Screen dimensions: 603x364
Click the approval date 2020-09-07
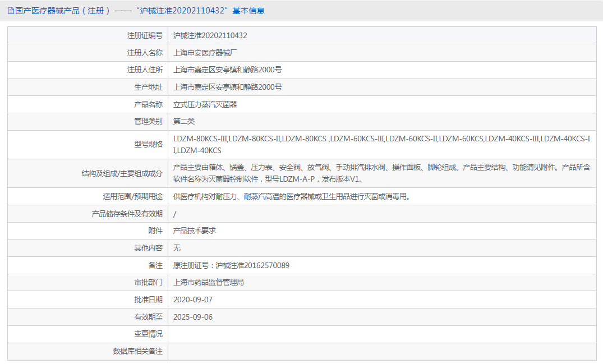(x=193, y=300)
